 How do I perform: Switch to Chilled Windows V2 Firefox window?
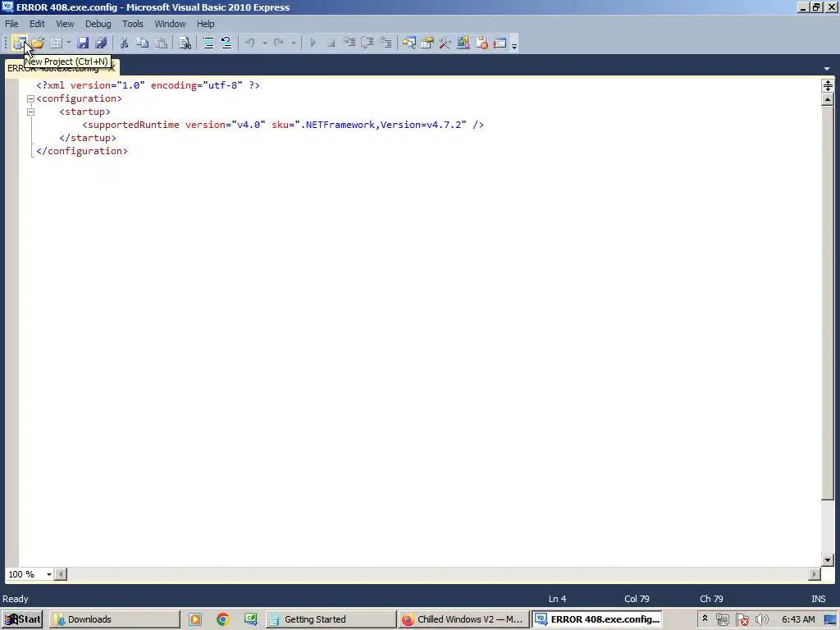(x=464, y=619)
